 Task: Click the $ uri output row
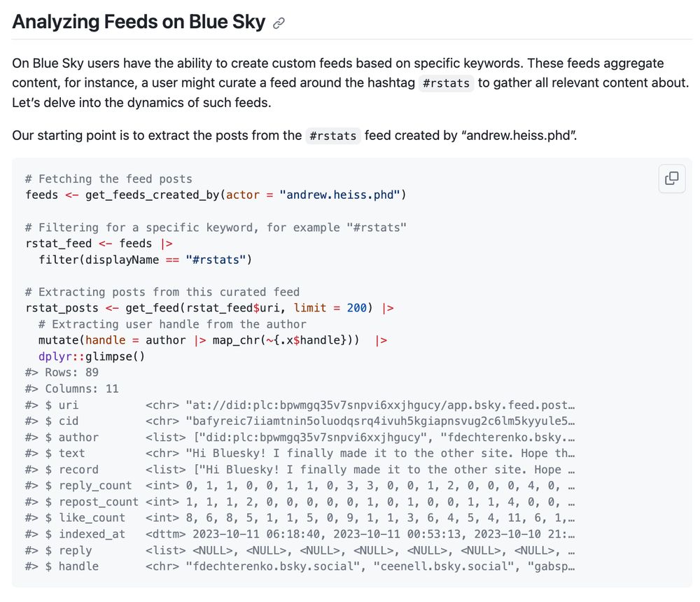pyautogui.click(x=300, y=405)
